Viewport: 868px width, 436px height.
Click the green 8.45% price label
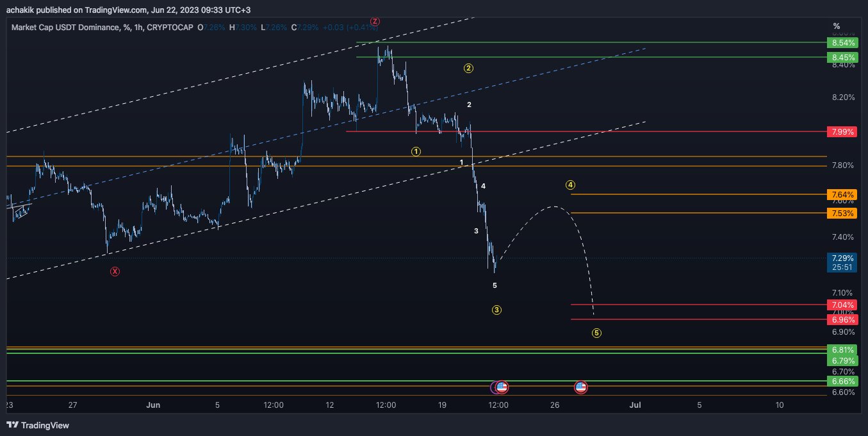pos(842,57)
